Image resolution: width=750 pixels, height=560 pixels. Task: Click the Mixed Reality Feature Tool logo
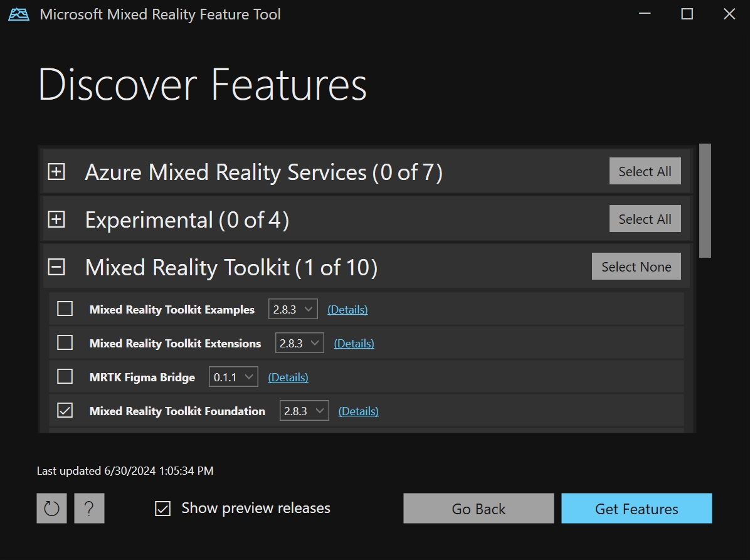[18, 14]
